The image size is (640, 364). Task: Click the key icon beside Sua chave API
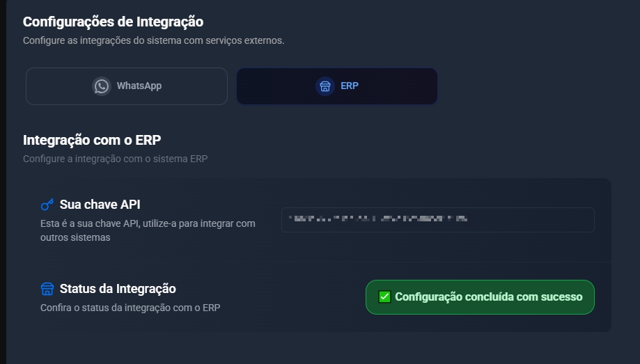point(47,205)
